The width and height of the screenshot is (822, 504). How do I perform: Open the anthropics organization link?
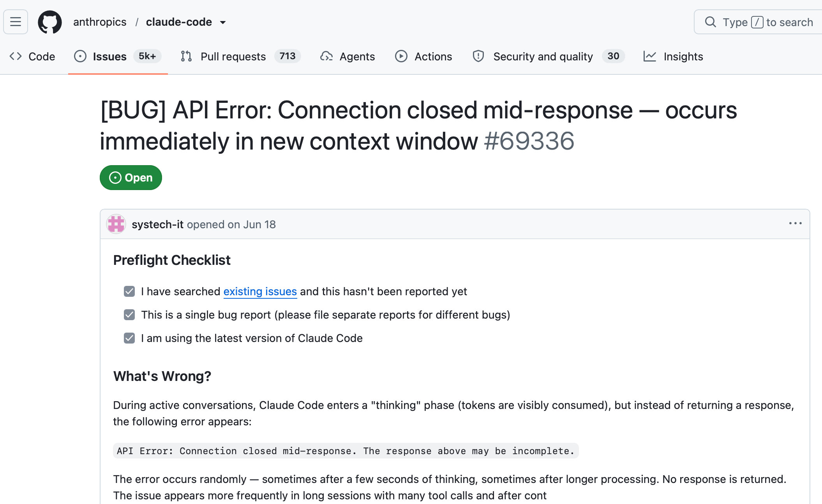coord(100,22)
